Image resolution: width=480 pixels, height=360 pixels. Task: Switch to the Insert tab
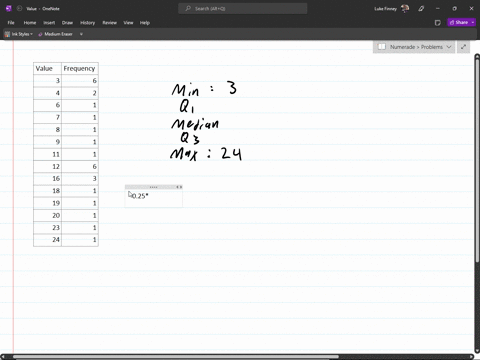(49, 23)
